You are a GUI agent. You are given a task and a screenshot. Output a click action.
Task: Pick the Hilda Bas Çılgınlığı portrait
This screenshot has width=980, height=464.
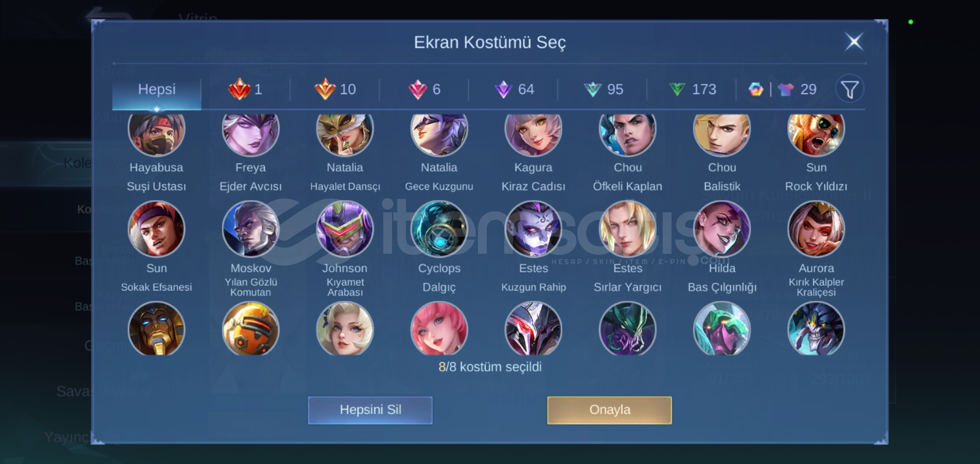pos(722,229)
